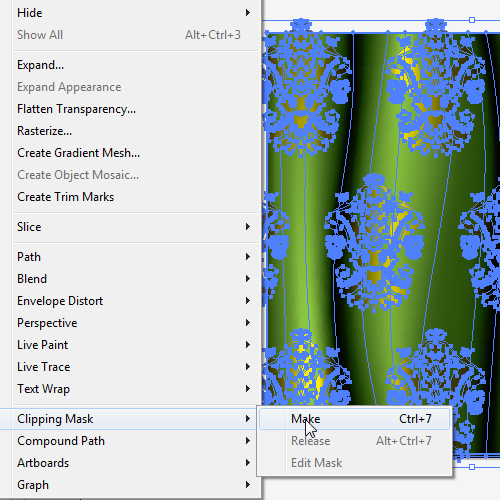The image size is (500, 500).
Task: Open the Graph submenu
Action: pos(133,485)
